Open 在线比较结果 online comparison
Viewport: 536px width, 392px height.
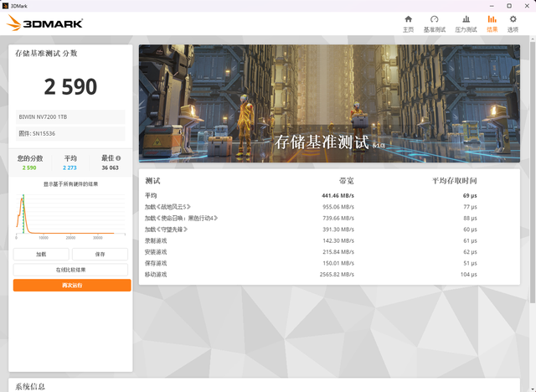70,270
